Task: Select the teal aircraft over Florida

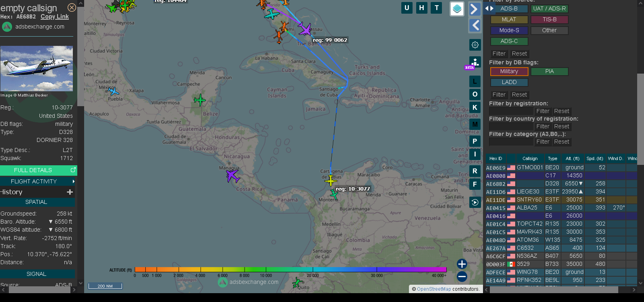Action: pyautogui.click(x=272, y=14)
